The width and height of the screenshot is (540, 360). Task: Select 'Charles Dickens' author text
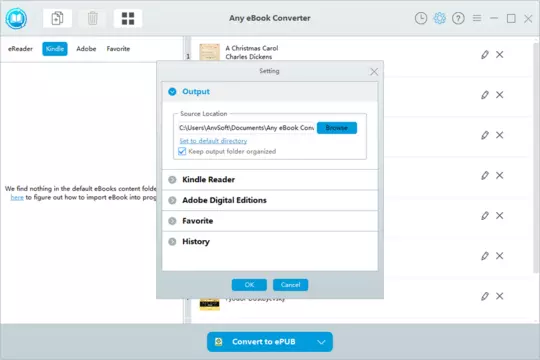[249, 57]
